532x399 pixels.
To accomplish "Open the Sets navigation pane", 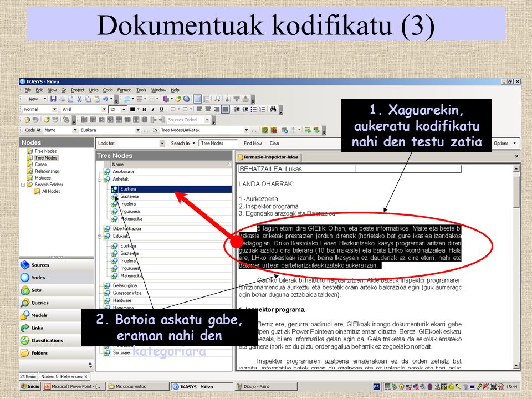I will click(57, 290).
